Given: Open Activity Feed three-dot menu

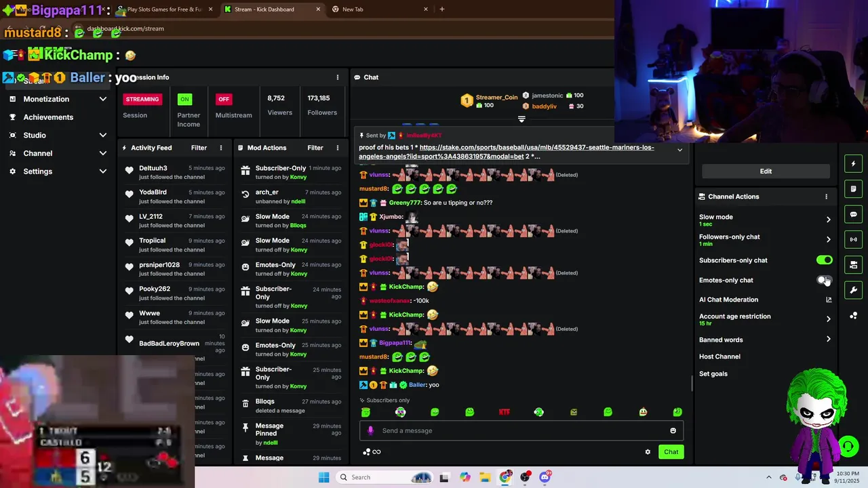Looking at the screenshot, I should 221,148.
